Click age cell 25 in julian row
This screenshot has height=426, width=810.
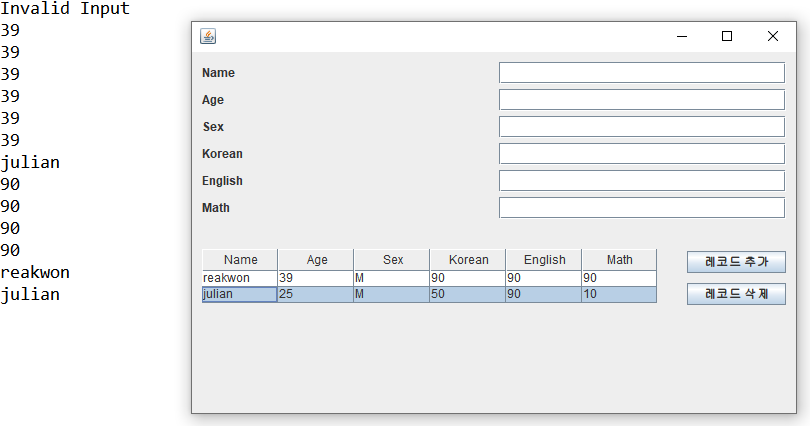(316, 294)
